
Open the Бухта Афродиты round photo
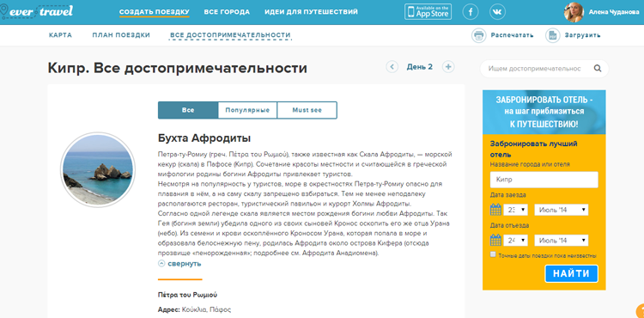[97, 169]
